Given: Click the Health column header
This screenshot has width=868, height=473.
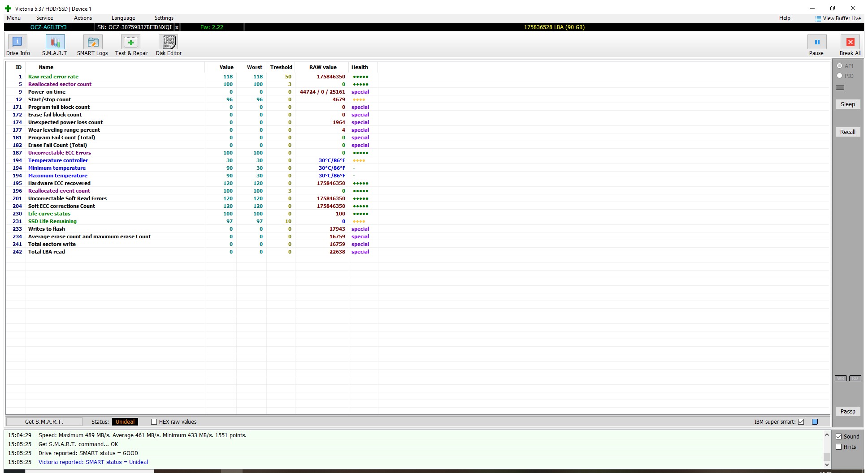Looking at the screenshot, I should pyautogui.click(x=360, y=67).
